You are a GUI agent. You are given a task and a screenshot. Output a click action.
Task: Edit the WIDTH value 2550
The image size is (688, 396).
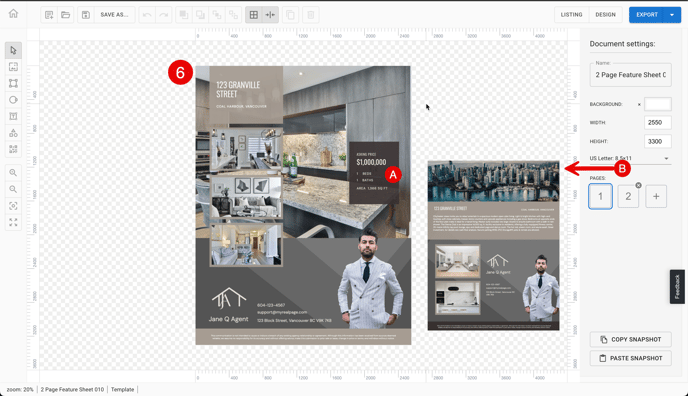(657, 122)
